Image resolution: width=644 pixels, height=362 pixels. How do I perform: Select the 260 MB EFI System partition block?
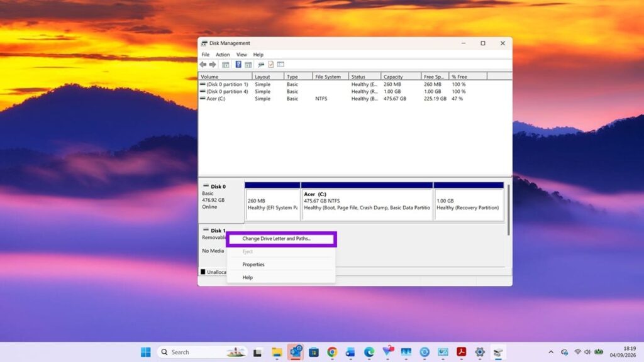272,202
